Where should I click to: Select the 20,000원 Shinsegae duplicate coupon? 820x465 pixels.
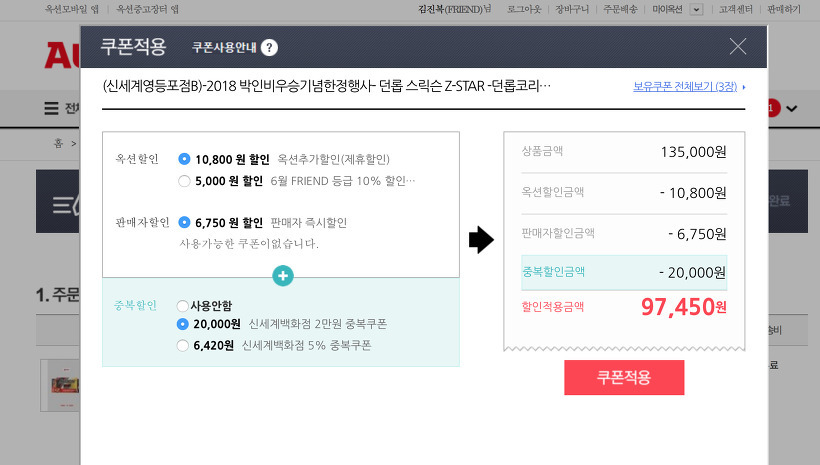[x=182, y=324]
